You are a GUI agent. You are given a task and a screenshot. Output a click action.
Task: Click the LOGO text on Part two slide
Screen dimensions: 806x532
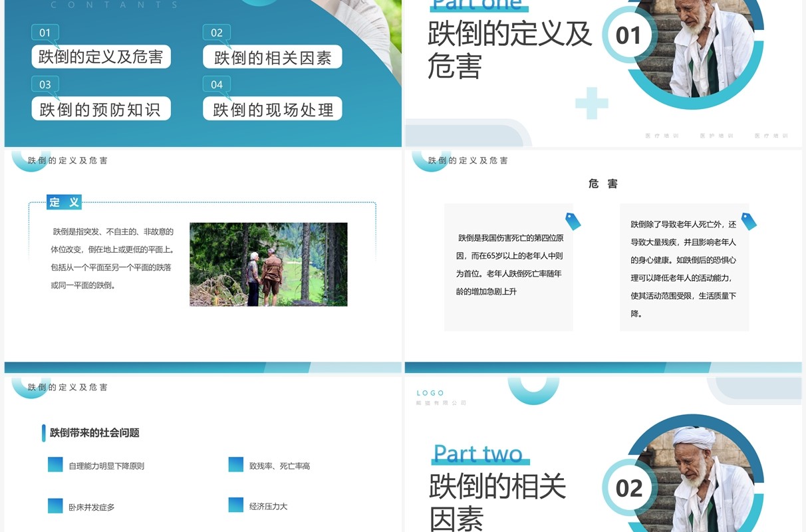click(430, 393)
